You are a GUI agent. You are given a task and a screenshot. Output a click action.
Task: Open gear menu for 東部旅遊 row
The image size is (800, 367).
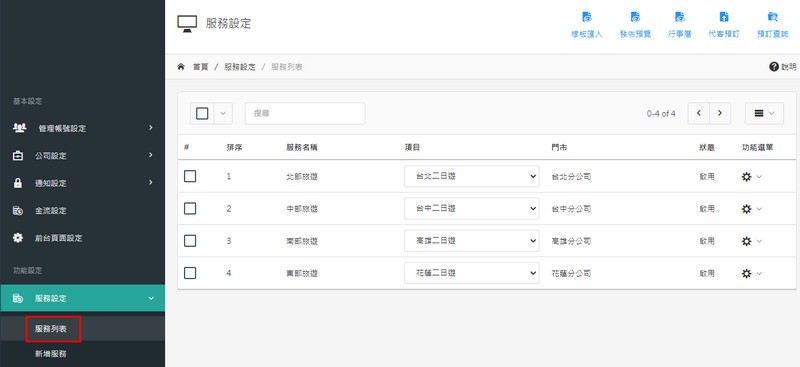pyautogui.click(x=751, y=274)
